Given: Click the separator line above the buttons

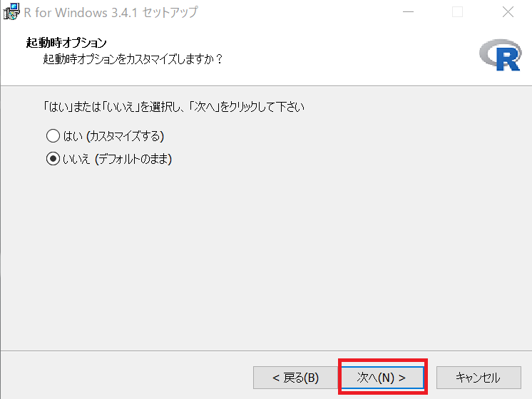Looking at the screenshot, I should [266, 351].
